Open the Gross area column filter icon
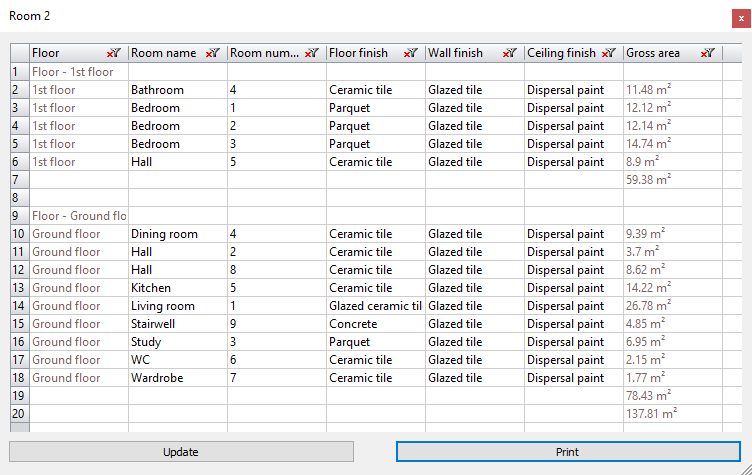752x475 pixels. click(708, 53)
